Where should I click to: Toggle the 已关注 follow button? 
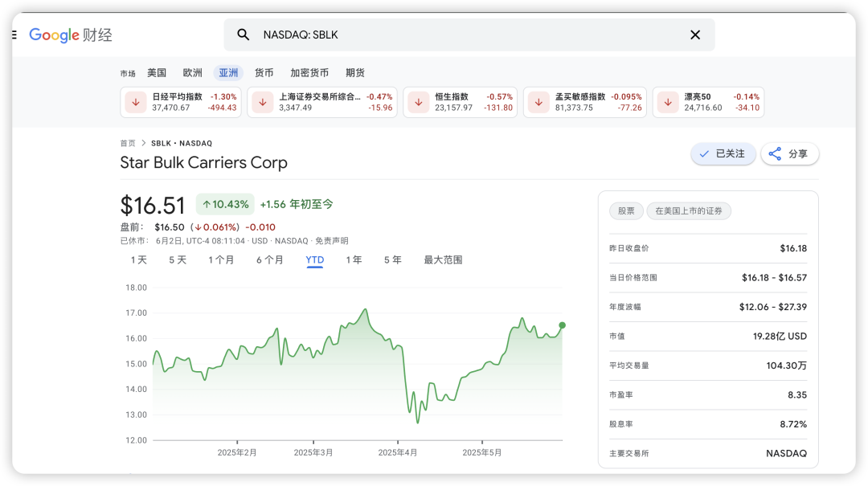723,154
